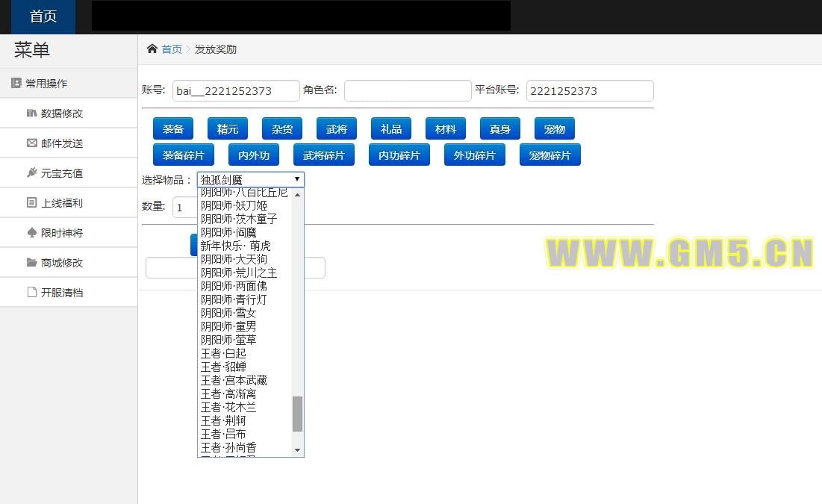Click the envelope icon for 邮件发送
The height and width of the screenshot is (504, 822).
(x=31, y=143)
